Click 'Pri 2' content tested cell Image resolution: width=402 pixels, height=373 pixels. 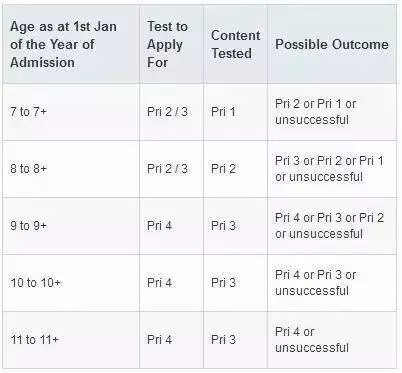[223, 169]
